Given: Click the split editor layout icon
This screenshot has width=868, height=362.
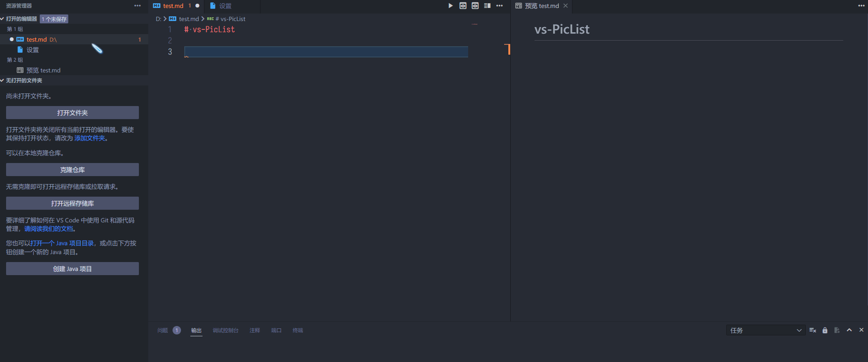Looking at the screenshot, I should coord(487,6).
